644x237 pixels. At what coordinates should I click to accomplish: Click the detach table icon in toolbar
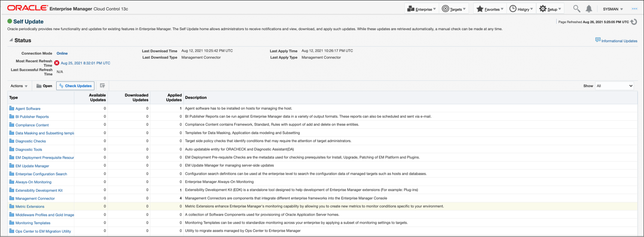click(x=102, y=86)
